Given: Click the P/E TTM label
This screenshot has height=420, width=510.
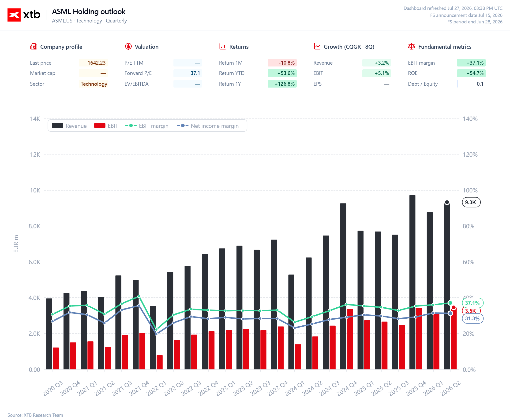Looking at the screenshot, I should pyautogui.click(x=134, y=63).
